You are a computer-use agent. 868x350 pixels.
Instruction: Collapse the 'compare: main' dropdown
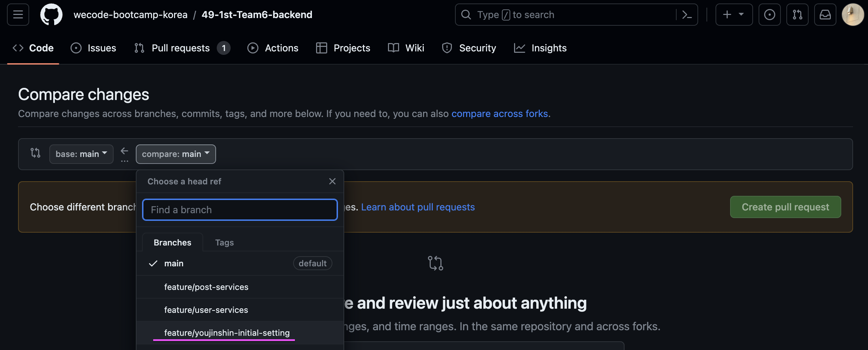tap(176, 154)
